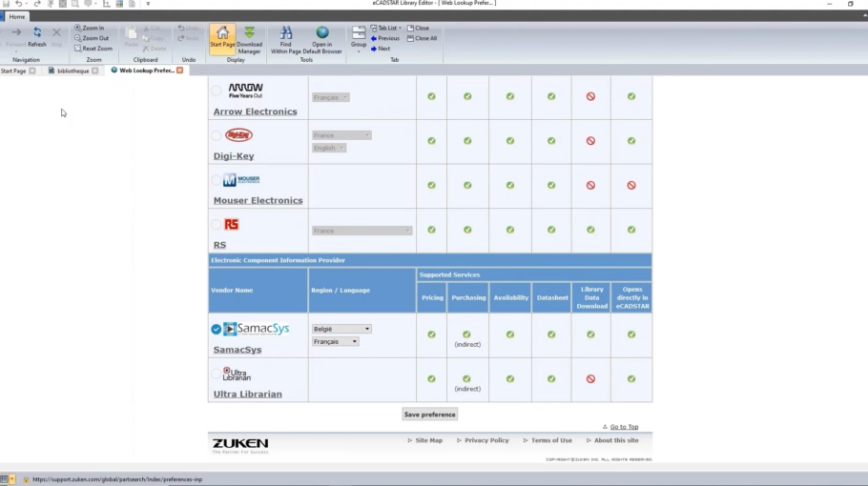Open the SamacSys Français language dropdown
This screenshot has width=868, height=486.
point(335,341)
